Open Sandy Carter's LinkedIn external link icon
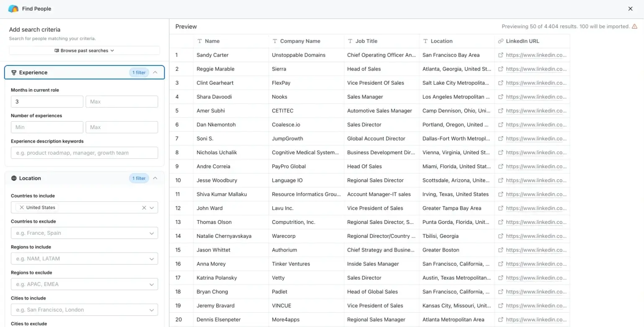Screen dimensions: 644x327 click(x=500, y=55)
